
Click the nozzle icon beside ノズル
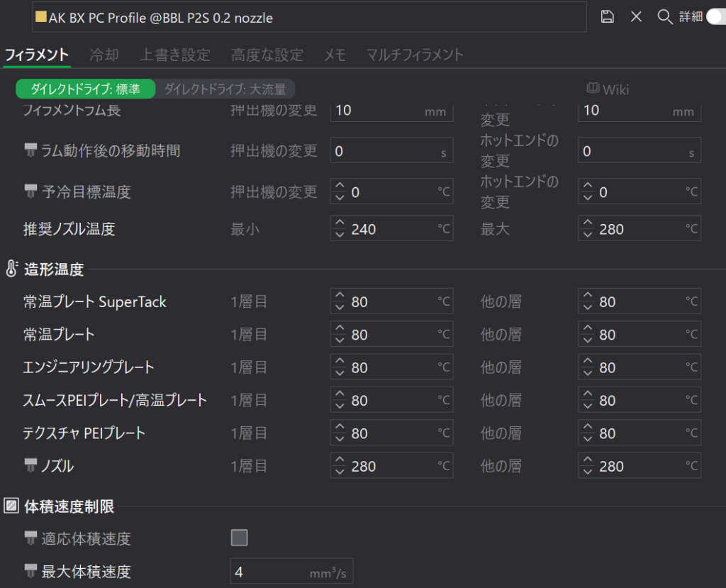[x=30, y=465]
